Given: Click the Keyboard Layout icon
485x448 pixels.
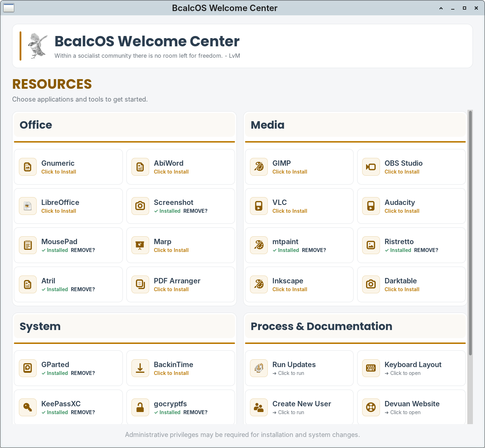Looking at the screenshot, I should [371, 368].
